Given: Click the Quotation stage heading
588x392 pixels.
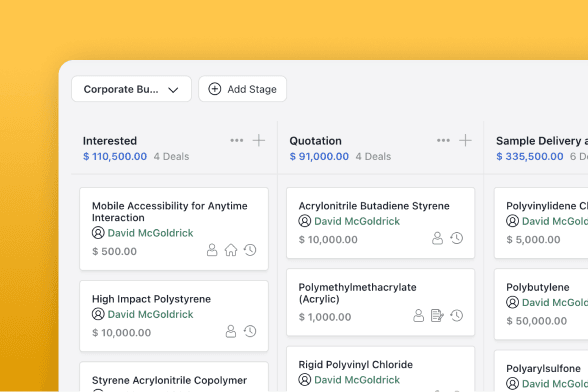Looking at the screenshot, I should [315, 141].
